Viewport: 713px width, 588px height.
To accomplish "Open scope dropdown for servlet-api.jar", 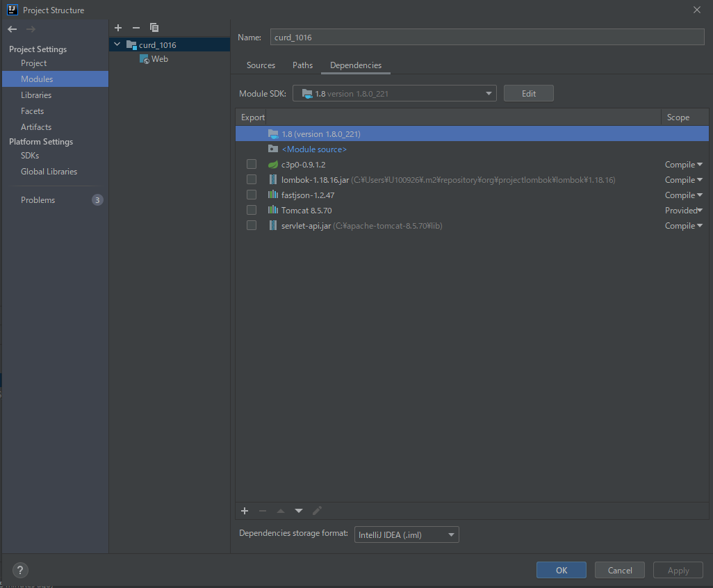I will pyautogui.click(x=683, y=226).
